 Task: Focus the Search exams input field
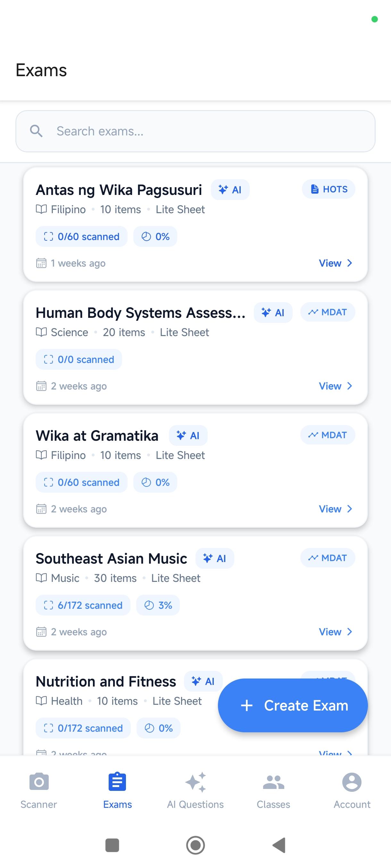(195, 131)
